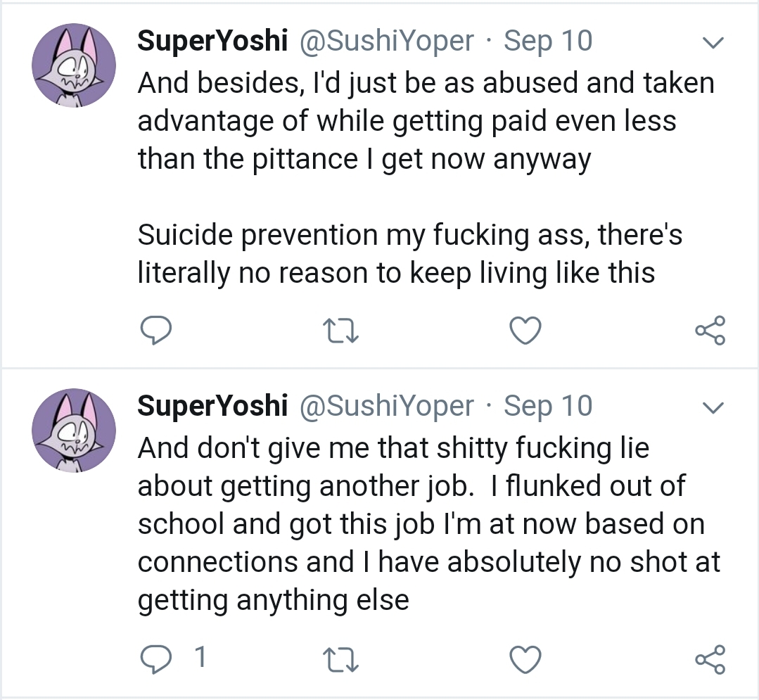Expand options chevron on second tweet
Viewport: 759px width, 700px height.
(713, 408)
